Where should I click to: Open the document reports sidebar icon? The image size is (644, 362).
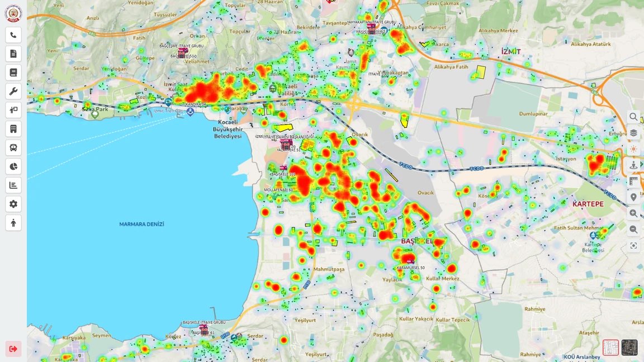coord(13,54)
